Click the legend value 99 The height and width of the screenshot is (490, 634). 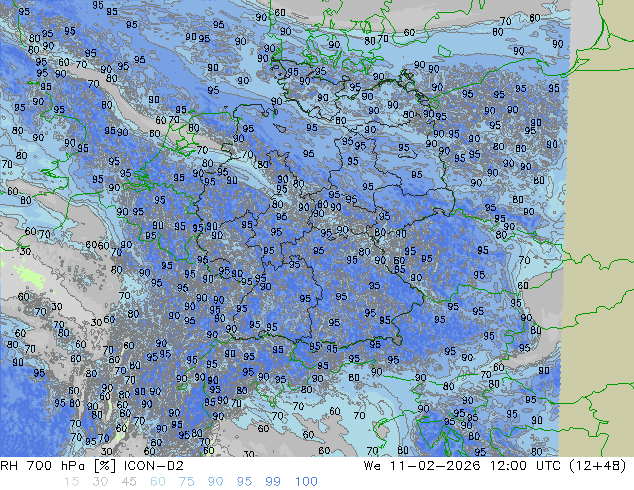coord(273,482)
